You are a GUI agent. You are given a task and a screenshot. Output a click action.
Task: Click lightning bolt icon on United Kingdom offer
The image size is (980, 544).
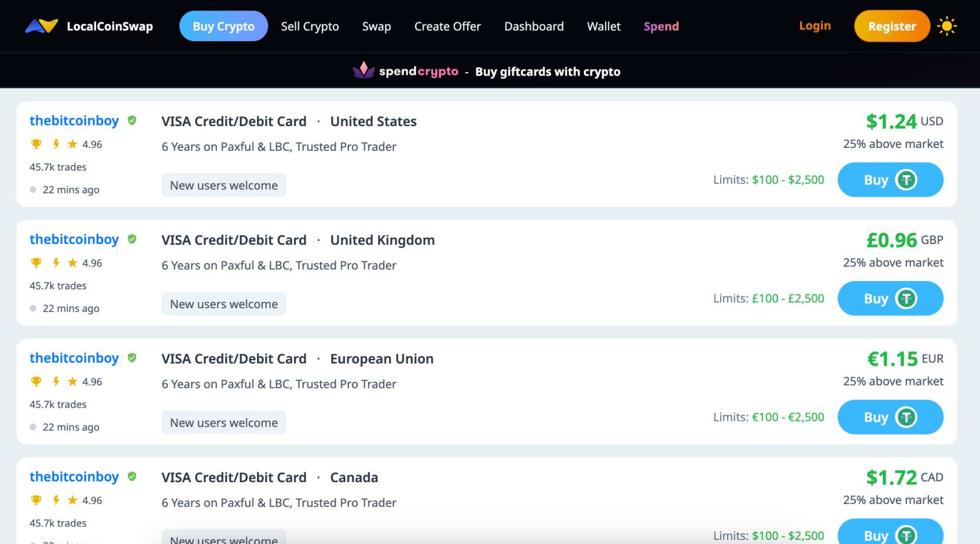56,263
